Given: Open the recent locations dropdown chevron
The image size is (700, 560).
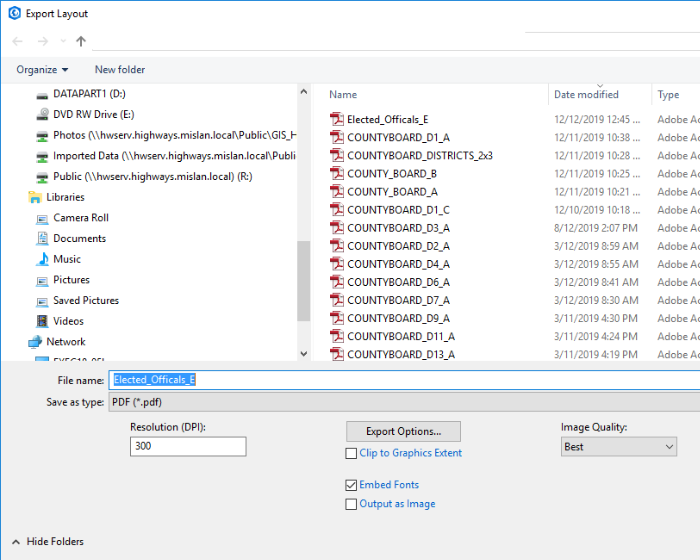Looking at the screenshot, I should 63,42.
